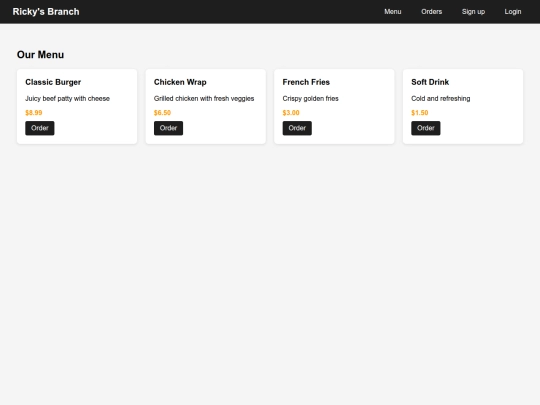Order the French Fries

(x=297, y=128)
